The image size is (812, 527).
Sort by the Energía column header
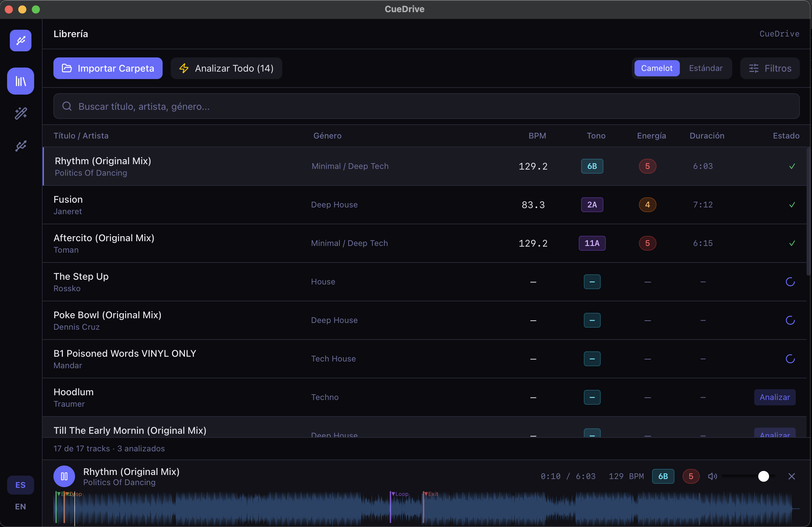pos(651,135)
